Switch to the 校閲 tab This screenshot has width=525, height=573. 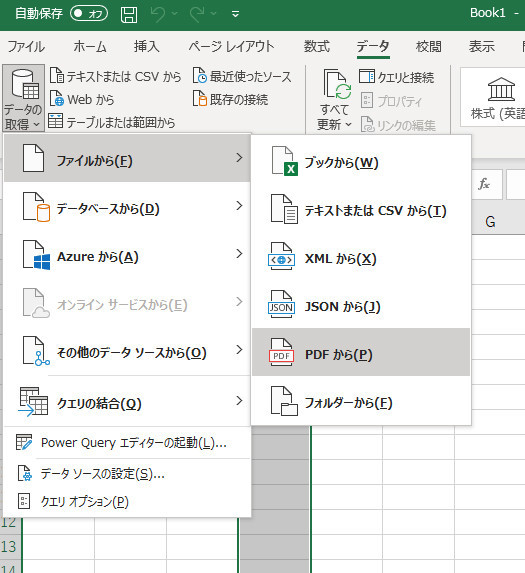[x=429, y=47]
